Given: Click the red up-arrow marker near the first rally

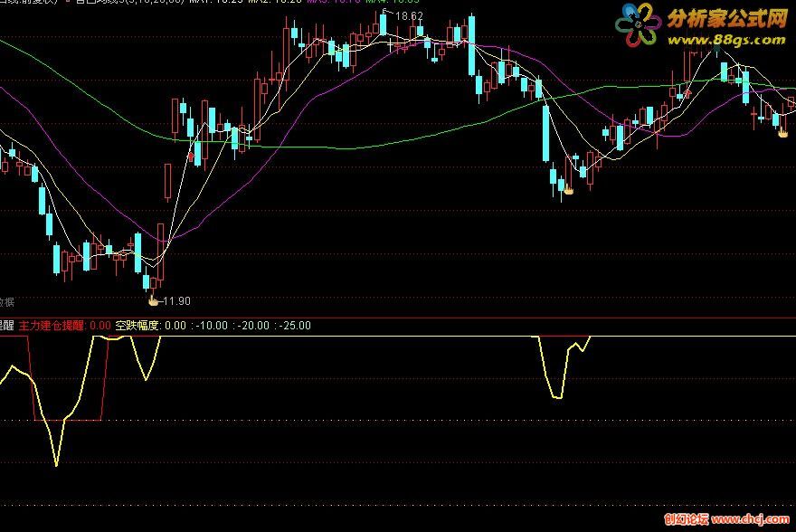Looking at the screenshot, I should click(x=192, y=156).
